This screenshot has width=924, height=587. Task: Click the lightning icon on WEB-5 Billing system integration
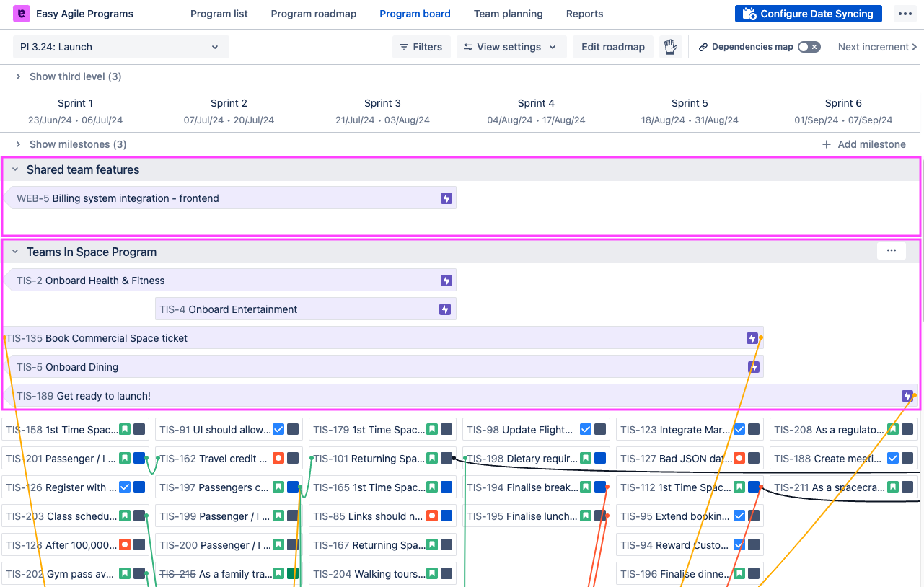click(x=446, y=198)
